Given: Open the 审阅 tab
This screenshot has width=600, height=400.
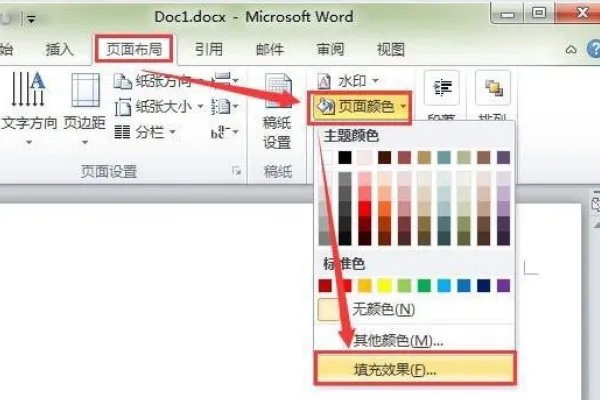Looking at the screenshot, I should click(330, 49).
